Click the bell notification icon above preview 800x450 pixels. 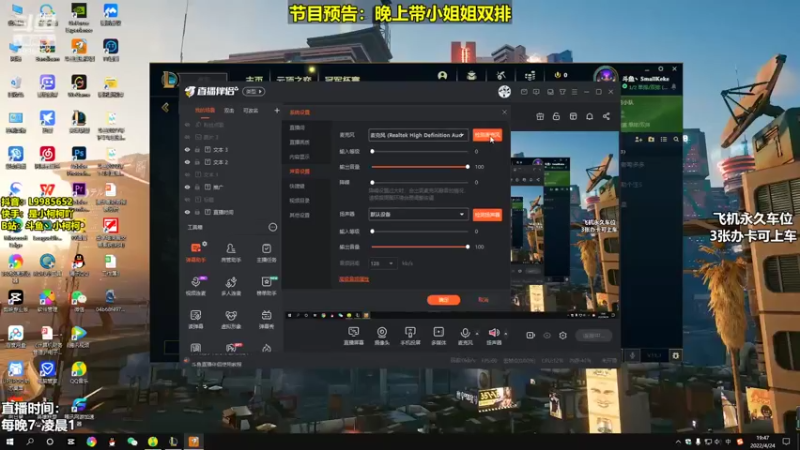coord(589,116)
